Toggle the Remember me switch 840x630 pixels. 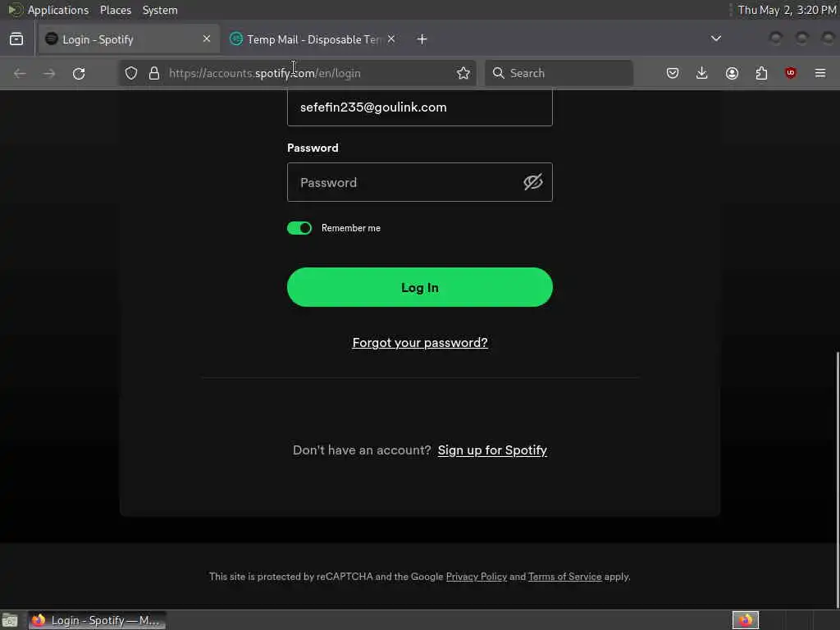(299, 228)
